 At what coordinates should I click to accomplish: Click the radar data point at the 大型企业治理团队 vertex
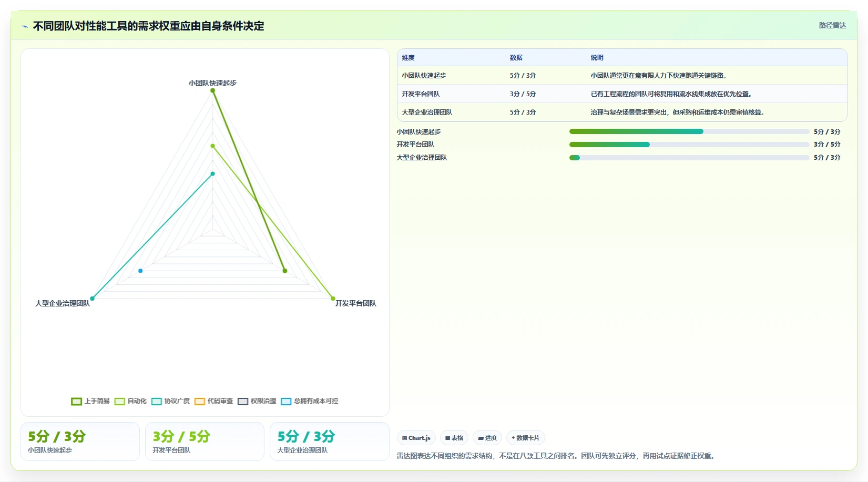pyautogui.click(x=93, y=299)
